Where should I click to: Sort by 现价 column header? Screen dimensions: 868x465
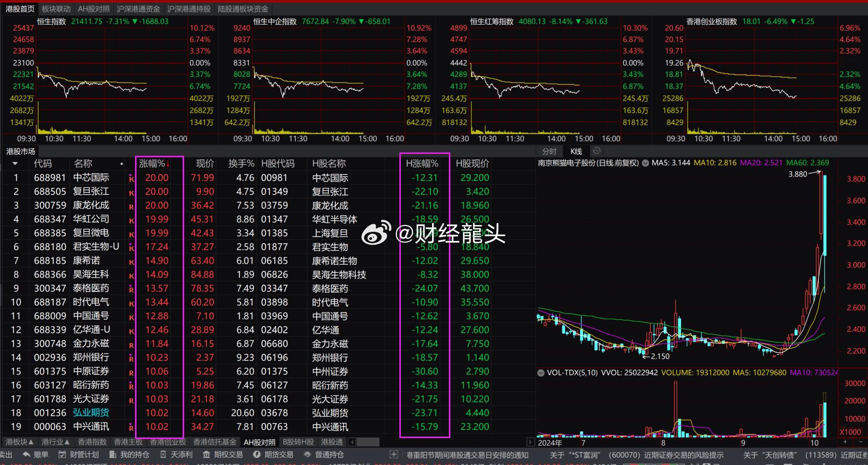click(x=205, y=163)
